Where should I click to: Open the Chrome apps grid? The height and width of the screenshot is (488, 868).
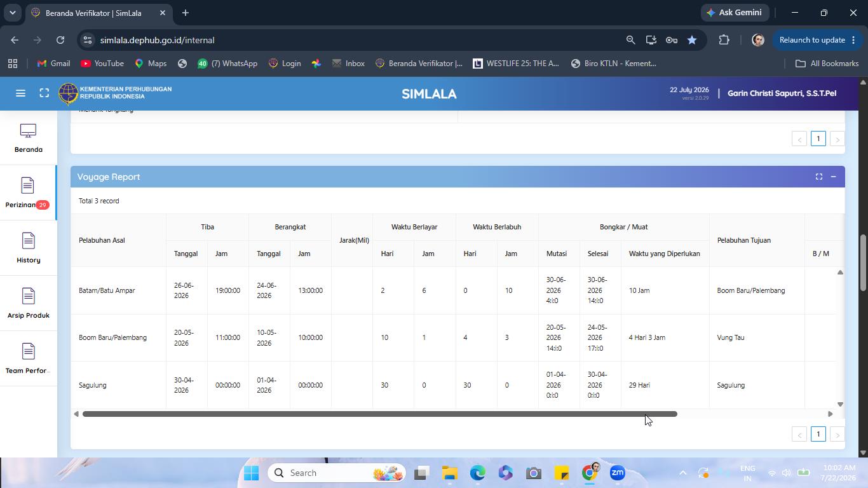(x=13, y=64)
